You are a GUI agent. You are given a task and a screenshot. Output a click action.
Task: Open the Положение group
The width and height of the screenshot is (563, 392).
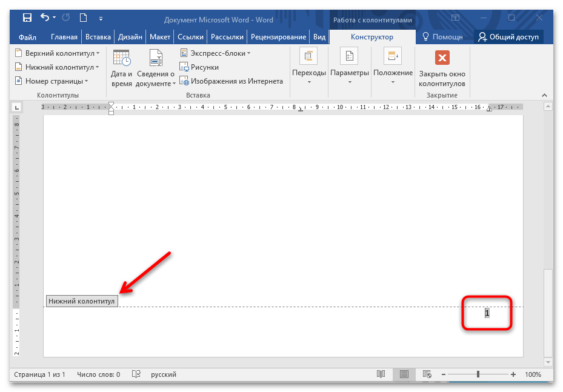[393, 67]
